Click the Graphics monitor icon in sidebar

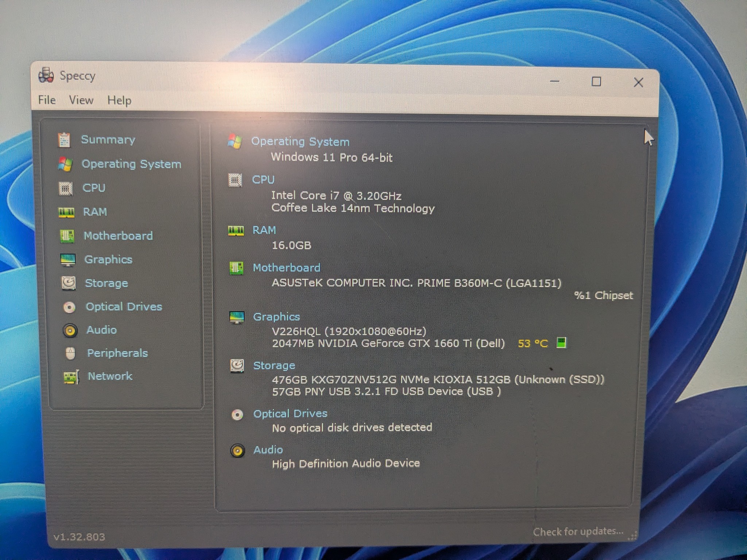click(x=68, y=260)
